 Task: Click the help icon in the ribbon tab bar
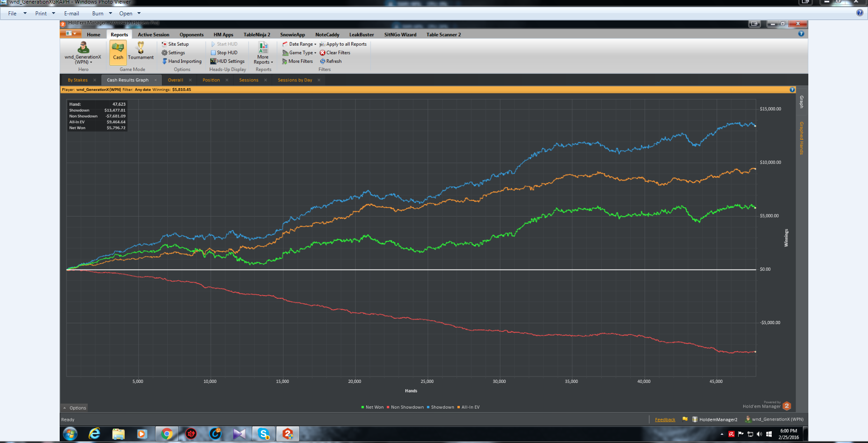point(801,33)
